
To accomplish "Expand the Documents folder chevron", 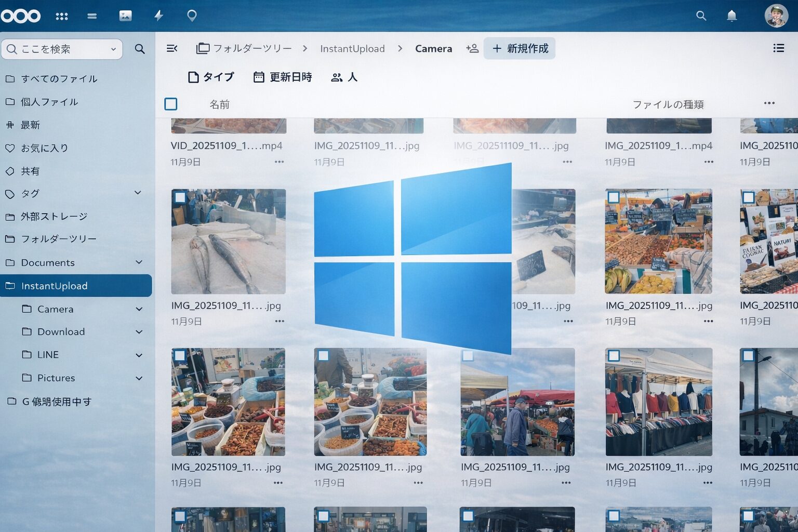I will [x=139, y=262].
